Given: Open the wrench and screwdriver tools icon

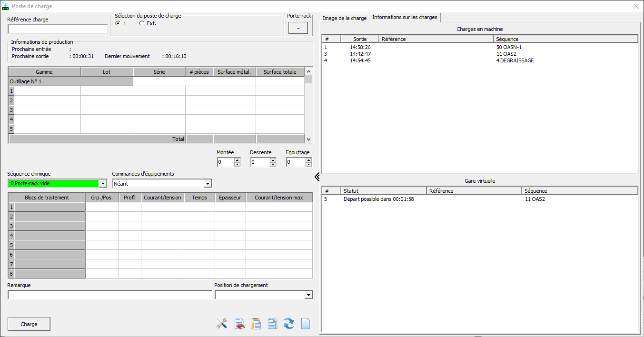Looking at the screenshot, I should 222,324.
